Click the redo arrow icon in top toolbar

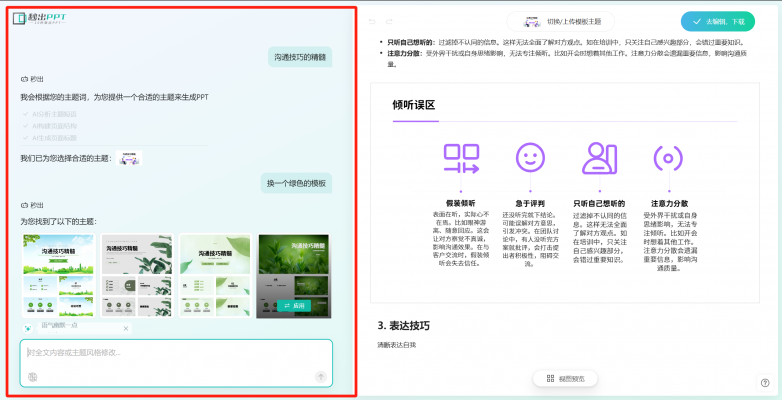[390, 21]
